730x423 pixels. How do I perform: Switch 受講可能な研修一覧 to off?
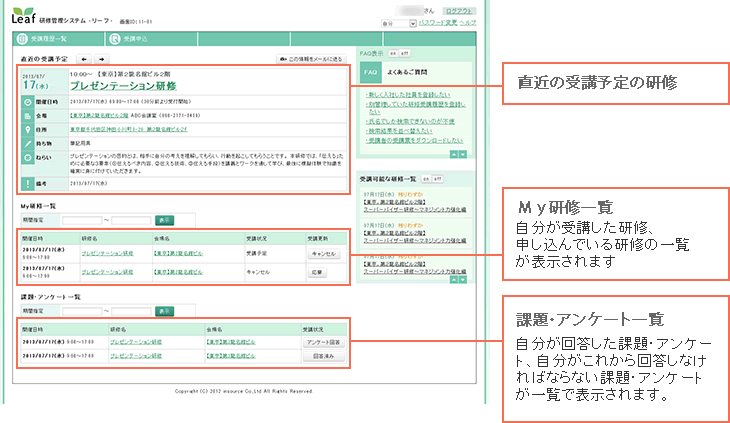tap(437, 179)
